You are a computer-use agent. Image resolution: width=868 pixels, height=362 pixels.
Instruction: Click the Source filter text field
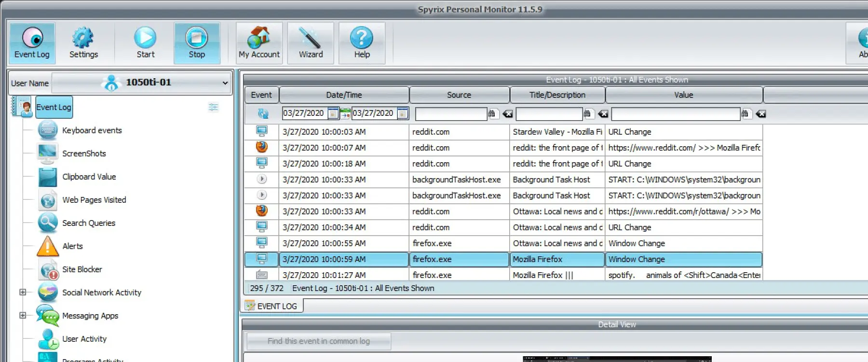tap(451, 114)
